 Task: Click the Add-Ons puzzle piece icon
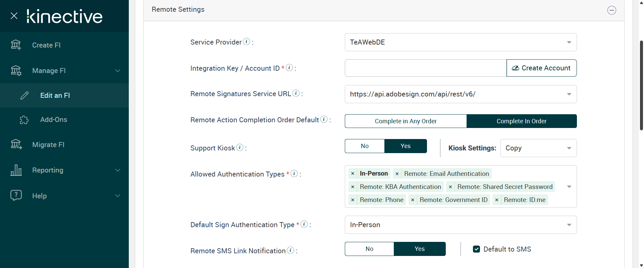(24, 120)
